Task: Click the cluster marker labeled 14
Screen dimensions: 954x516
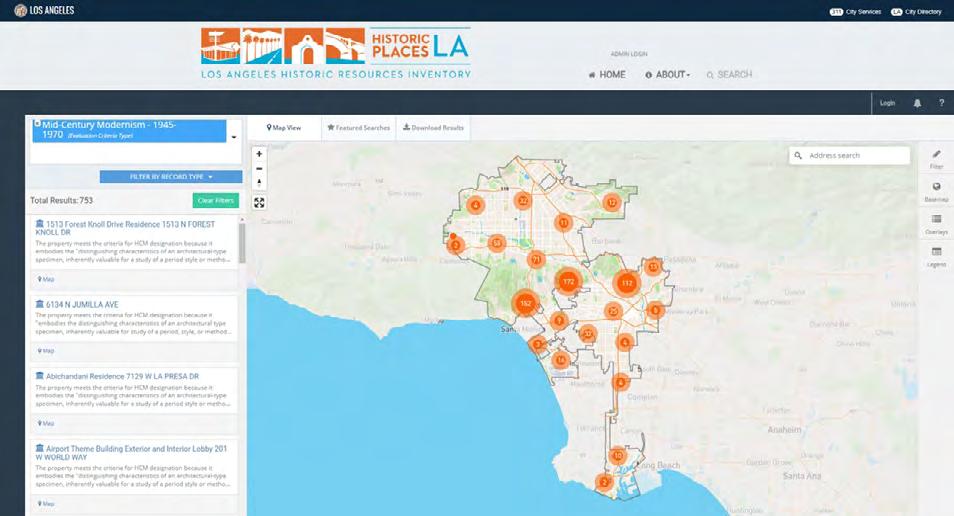Action: point(560,360)
